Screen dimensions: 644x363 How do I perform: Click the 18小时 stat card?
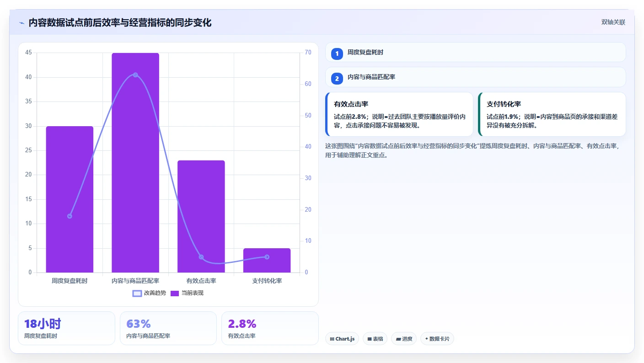[x=66, y=328]
